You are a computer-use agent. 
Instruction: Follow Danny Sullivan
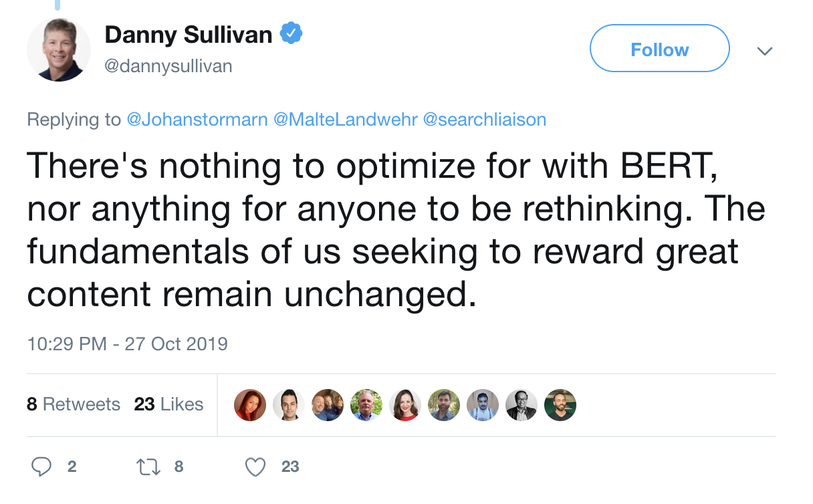pyautogui.click(x=659, y=49)
